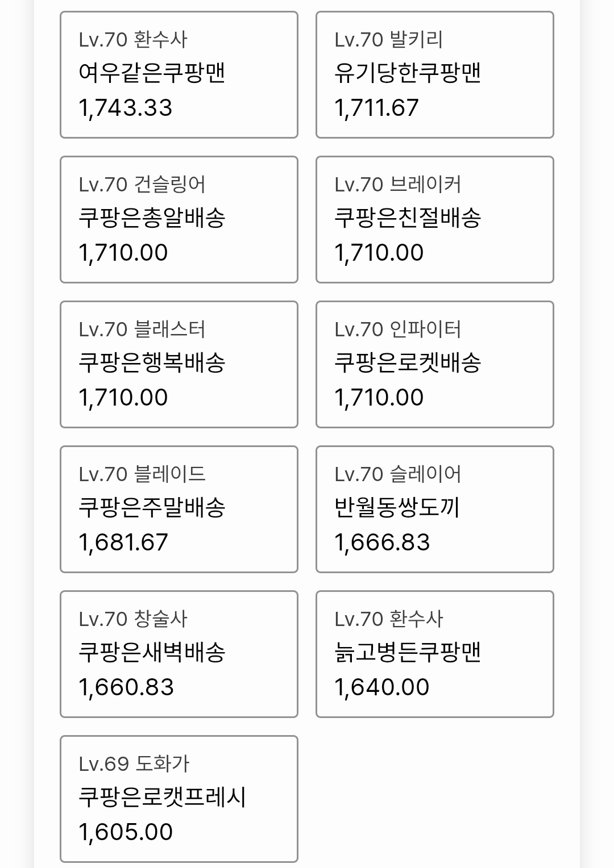Click the 1,711.67 item level value
This screenshot has height=868, width=614.
point(376,108)
